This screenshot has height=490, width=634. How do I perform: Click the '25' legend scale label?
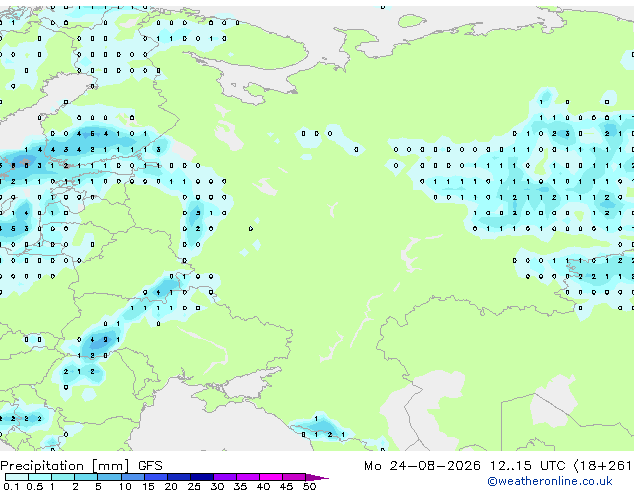pyautogui.click(x=194, y=486)
